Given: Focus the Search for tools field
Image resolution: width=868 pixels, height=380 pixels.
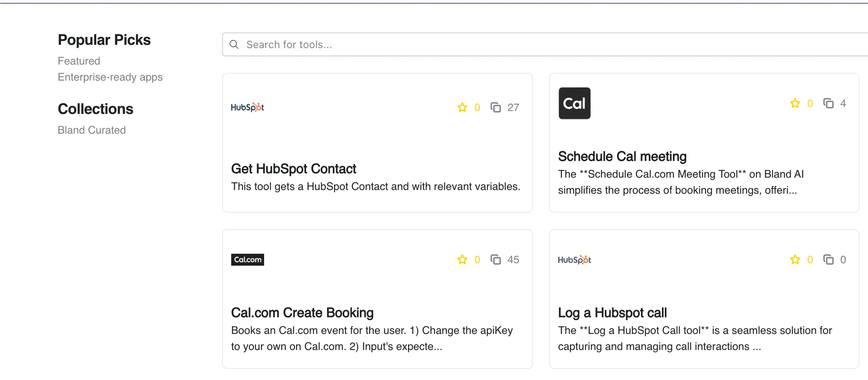Looking at the screenshot, I should tap(545, 44).
